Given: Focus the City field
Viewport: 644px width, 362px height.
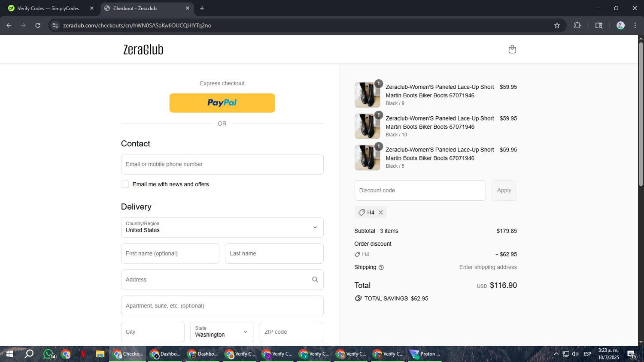Looking at the screenshot, I should (152, 332).
